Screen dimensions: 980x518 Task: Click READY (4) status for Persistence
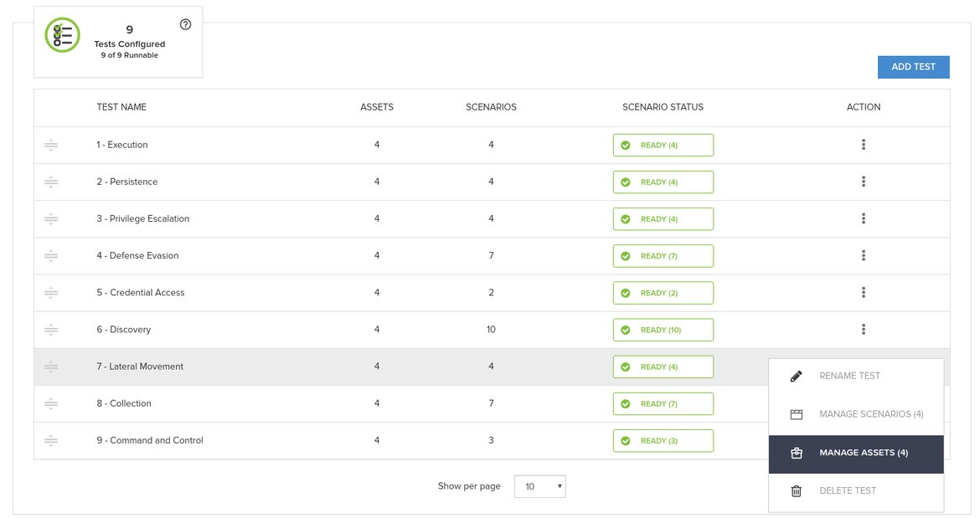coord(663,182)
